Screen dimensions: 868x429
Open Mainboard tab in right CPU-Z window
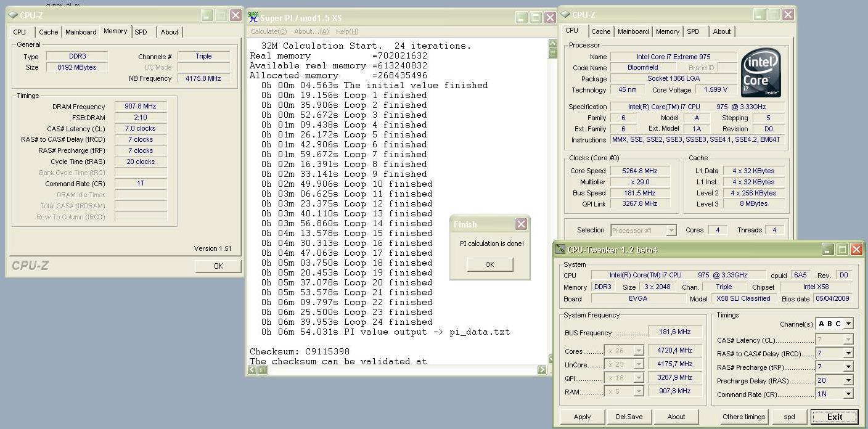click(634, 31)
